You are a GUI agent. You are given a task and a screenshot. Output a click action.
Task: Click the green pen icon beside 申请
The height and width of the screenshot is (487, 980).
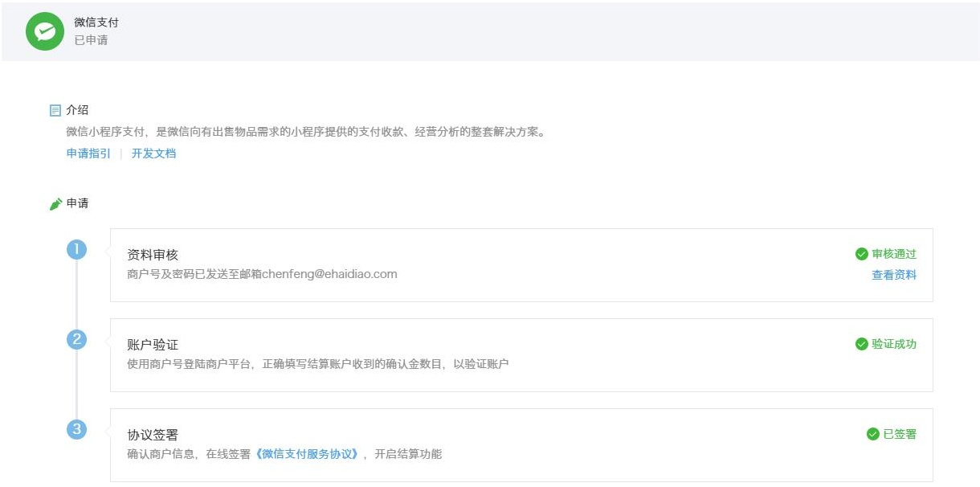[55, 204]
